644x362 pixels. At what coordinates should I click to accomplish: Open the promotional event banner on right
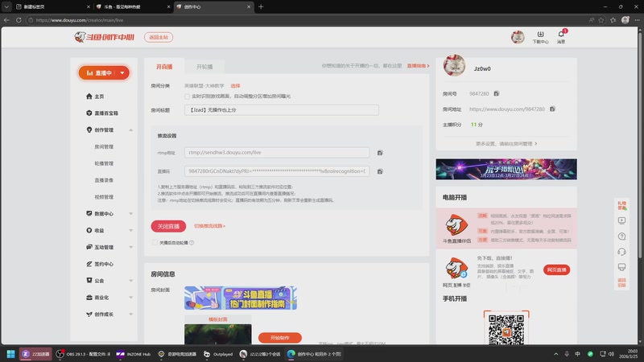[x=506, y=169]
